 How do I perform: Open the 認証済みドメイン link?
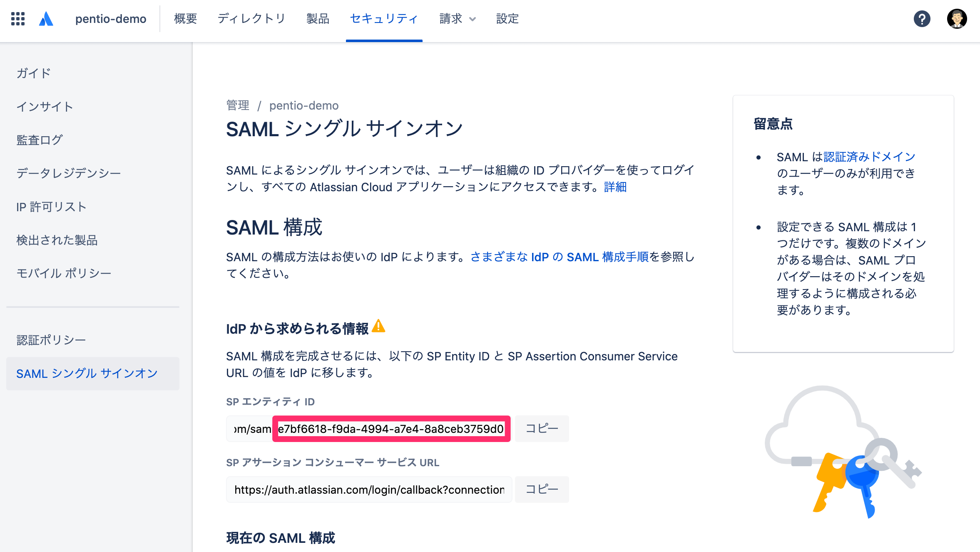[869, 157]
